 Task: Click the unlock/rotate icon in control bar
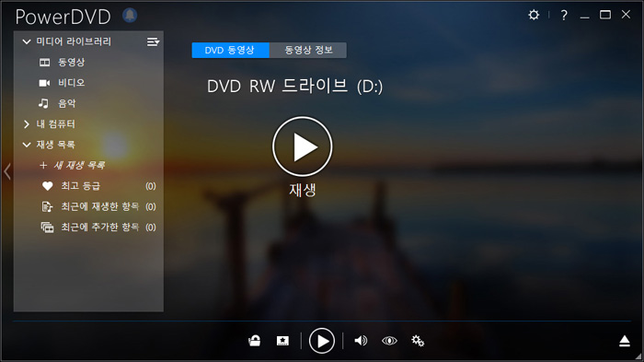[254, 341]
